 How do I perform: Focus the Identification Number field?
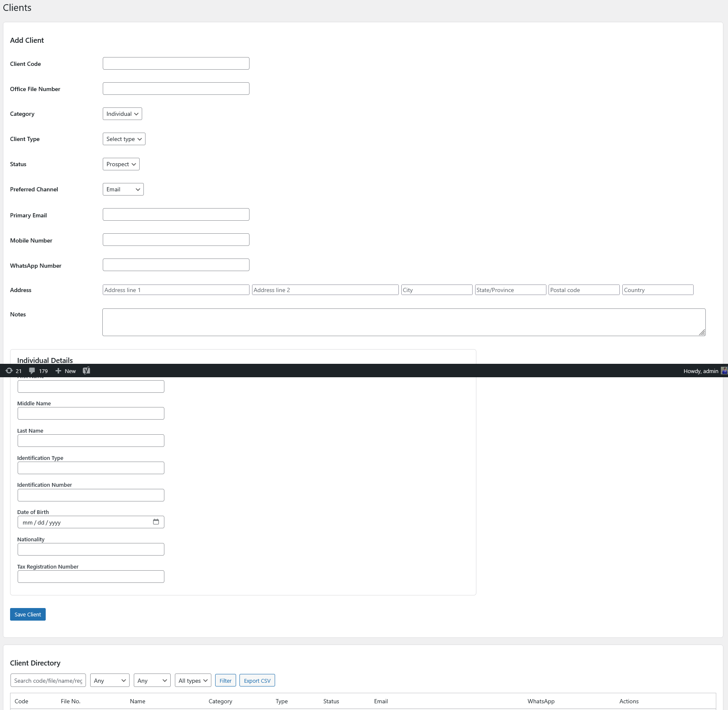91,495
